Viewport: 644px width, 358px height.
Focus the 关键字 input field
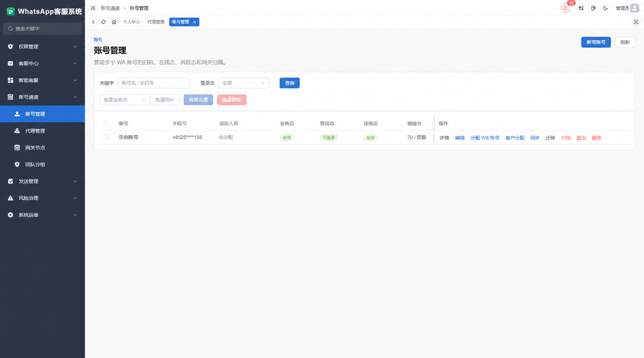[154, 83]
